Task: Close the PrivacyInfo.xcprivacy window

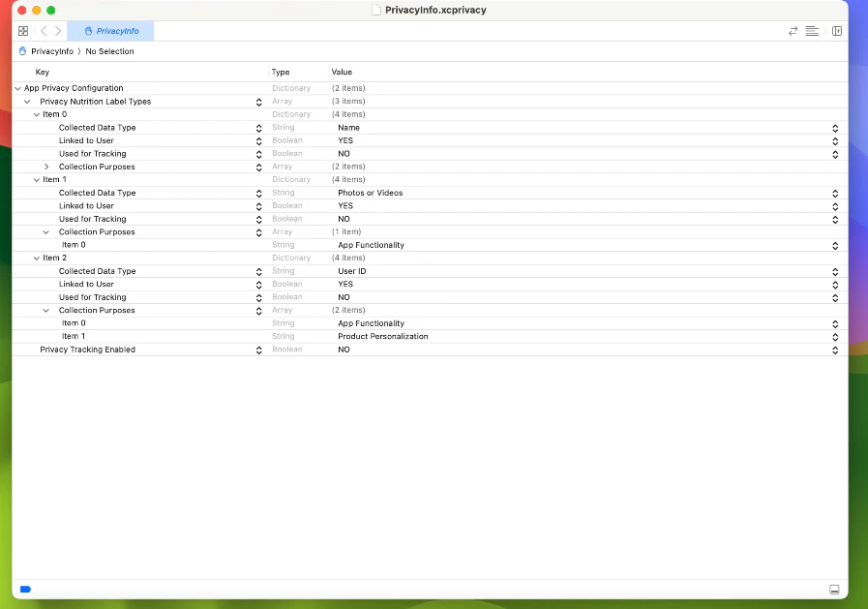Action: click(x=22, y=10)
